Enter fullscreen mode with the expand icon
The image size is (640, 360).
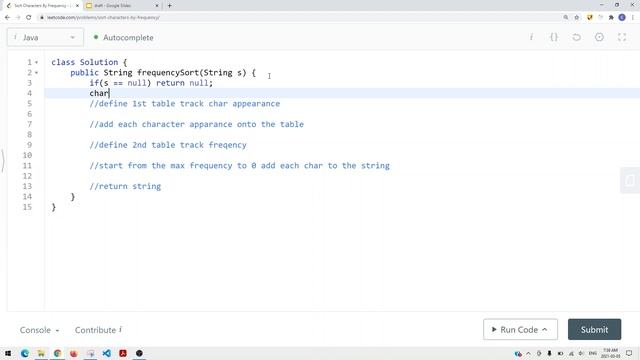click(622, 37)
